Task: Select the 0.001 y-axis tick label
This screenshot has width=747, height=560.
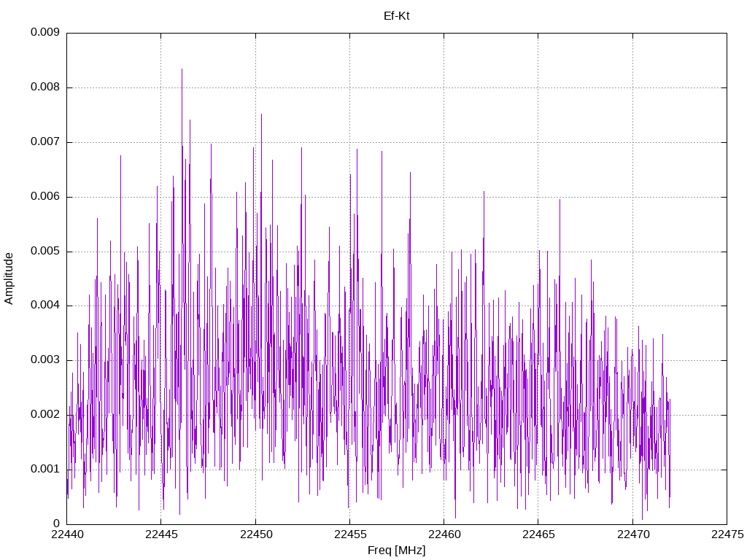Action: 45,469
